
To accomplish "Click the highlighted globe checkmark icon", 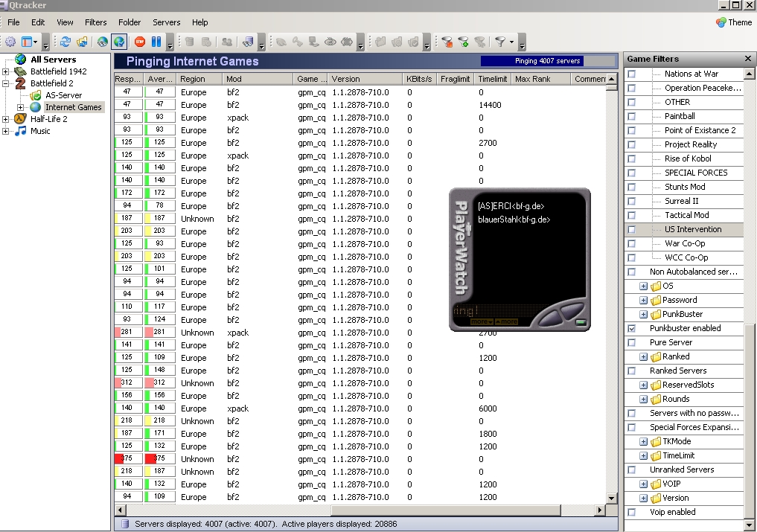I will 119,42.
